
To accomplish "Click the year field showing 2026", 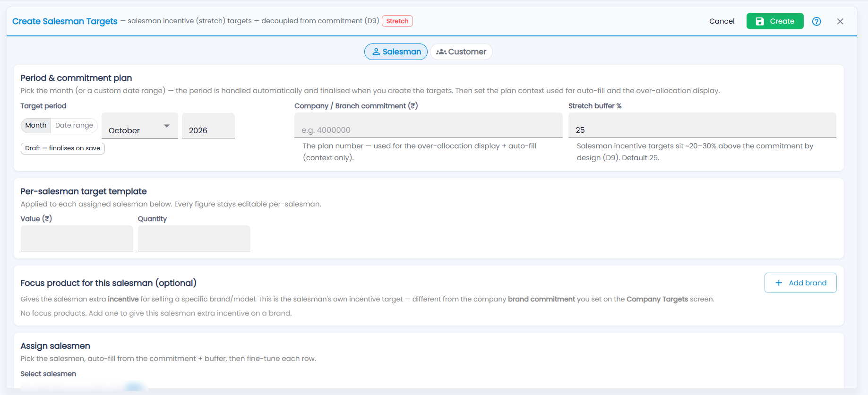I will click(x=208, y=126).
